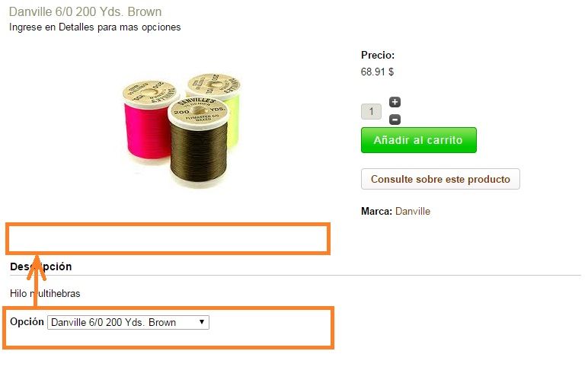Click the Descripción section heading
This screenshot has width=588, height=367.
[x=40, y=266]
